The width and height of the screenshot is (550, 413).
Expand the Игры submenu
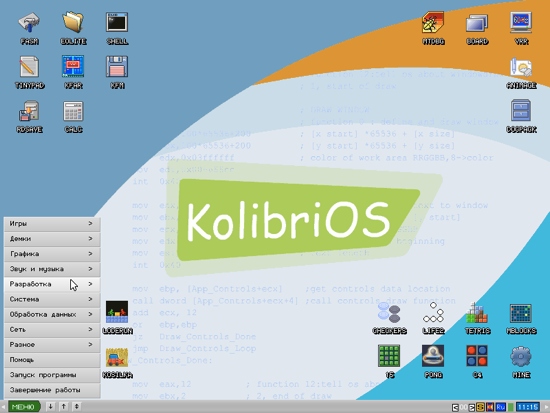[x=52, y=224]
